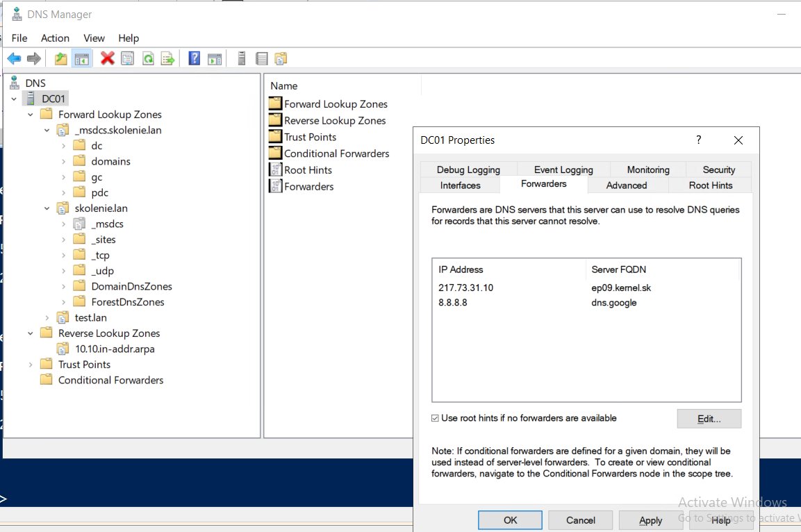Click the red X Delete toolbar icon
The width and height of the screenshot is (801, 532).
click(x=107, y=58)
